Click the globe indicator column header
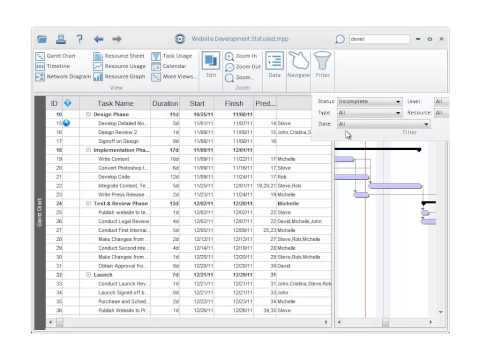The height and width of the screenshot is (360, 480). tap(68, 103)
